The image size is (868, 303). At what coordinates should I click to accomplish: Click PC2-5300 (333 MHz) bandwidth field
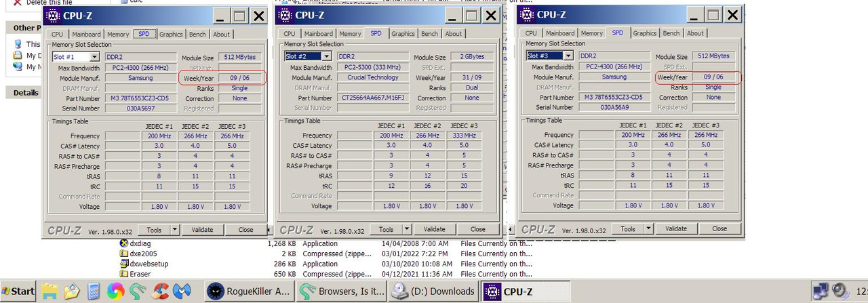[x=373, y=67]
